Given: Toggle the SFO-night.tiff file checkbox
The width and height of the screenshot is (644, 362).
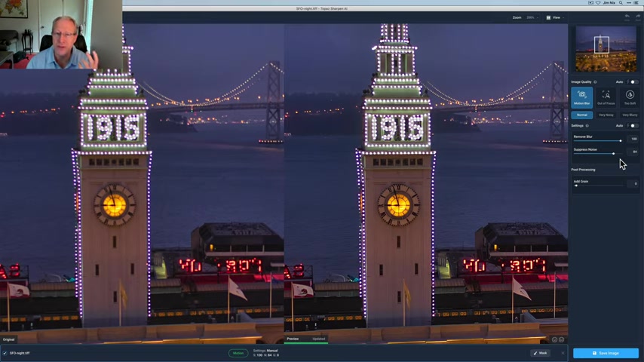Looking at the screenshot, I should click(5, 353).
